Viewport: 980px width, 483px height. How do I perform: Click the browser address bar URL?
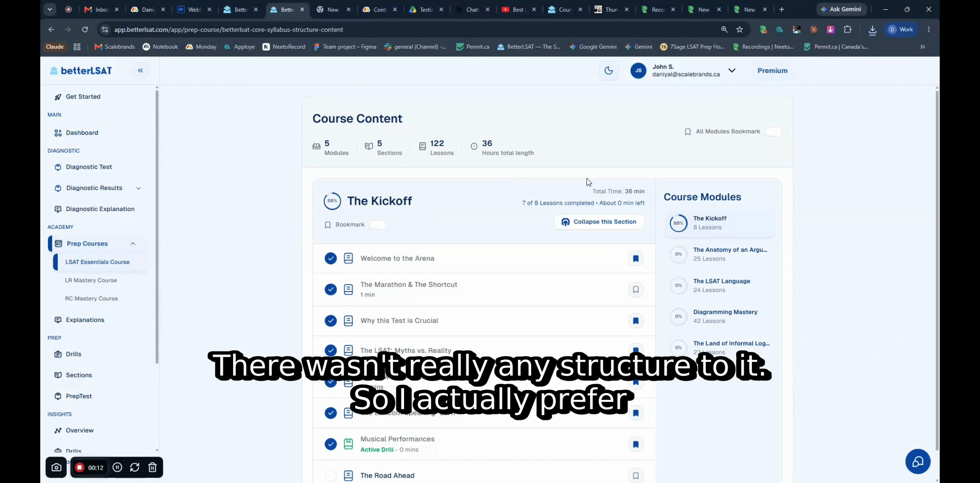tap(228, 30)
